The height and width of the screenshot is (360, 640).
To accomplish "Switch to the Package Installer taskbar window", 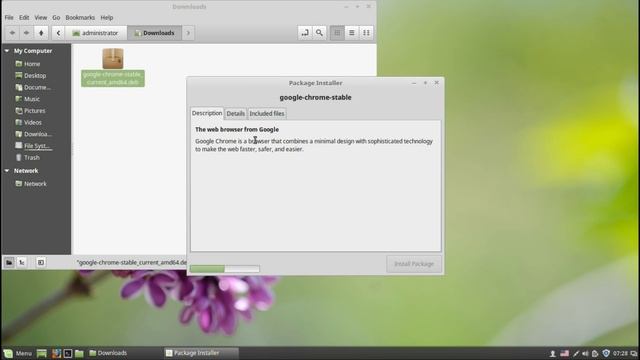I will coord(201,353).
